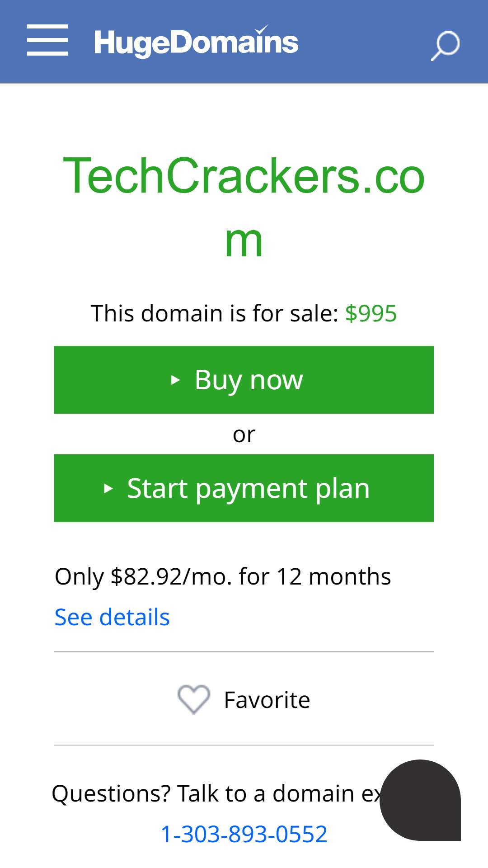Open the See details link
This screenshot has height=868, width=488.
coord(112,617)
